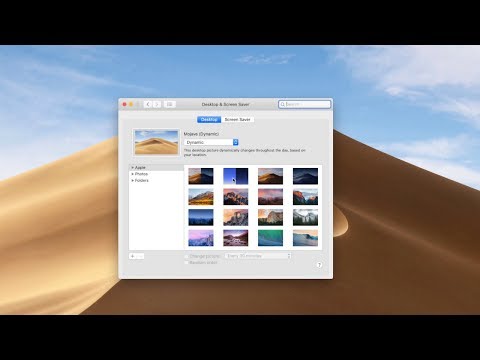Viewport: 480px width, 360px height.
Task: Select the Folders source row
Action: 156,180
